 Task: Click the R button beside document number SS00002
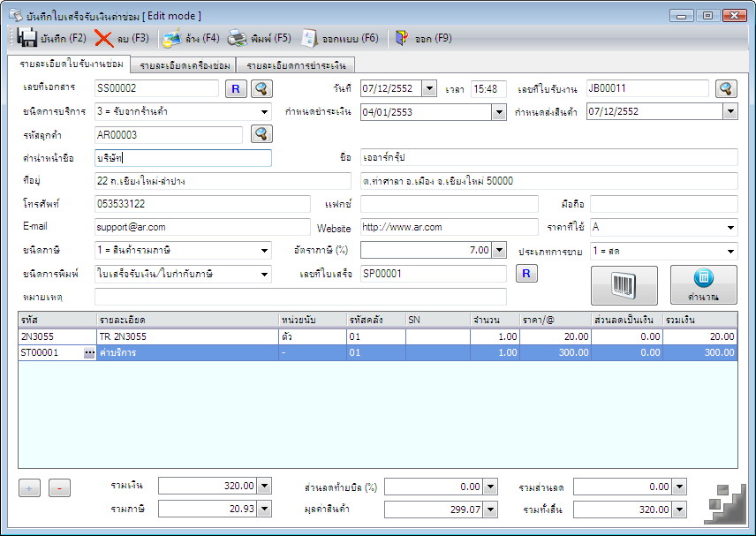click(x=236, y=88)
